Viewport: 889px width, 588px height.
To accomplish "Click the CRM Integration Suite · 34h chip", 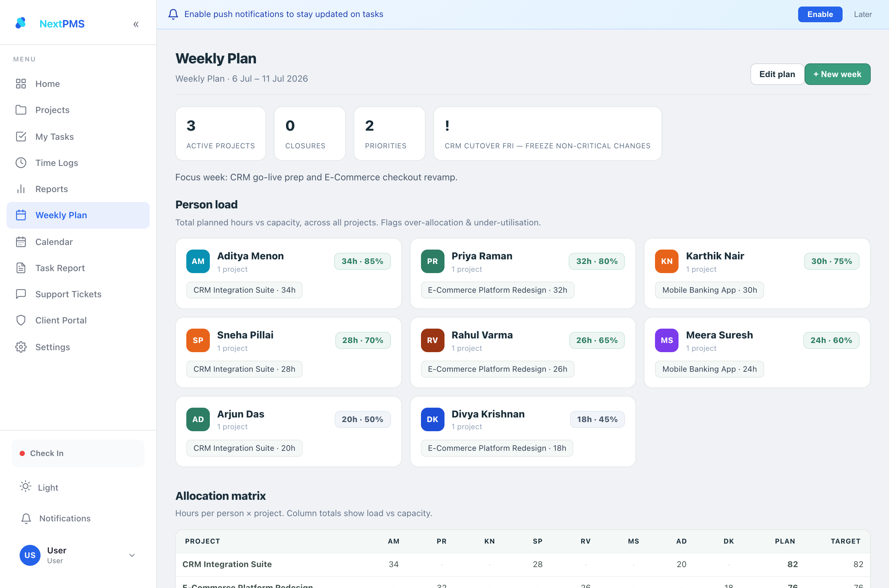I will tap(244, 290).
